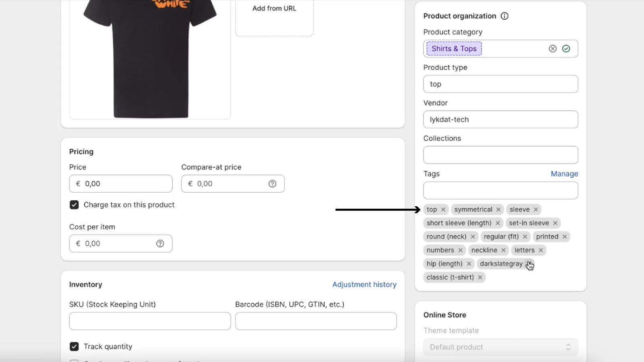Click the 'Inventory' heading
The width and height of the screenshot is (644, 362).
pos(86,284)
